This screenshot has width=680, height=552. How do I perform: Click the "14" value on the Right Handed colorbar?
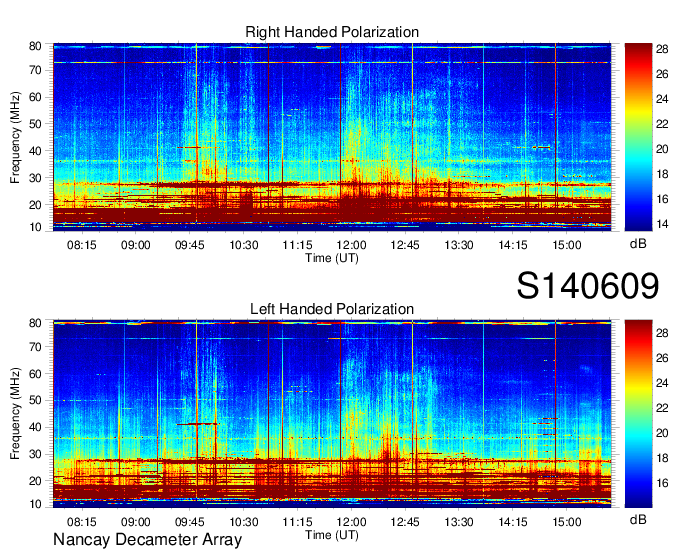662,224
